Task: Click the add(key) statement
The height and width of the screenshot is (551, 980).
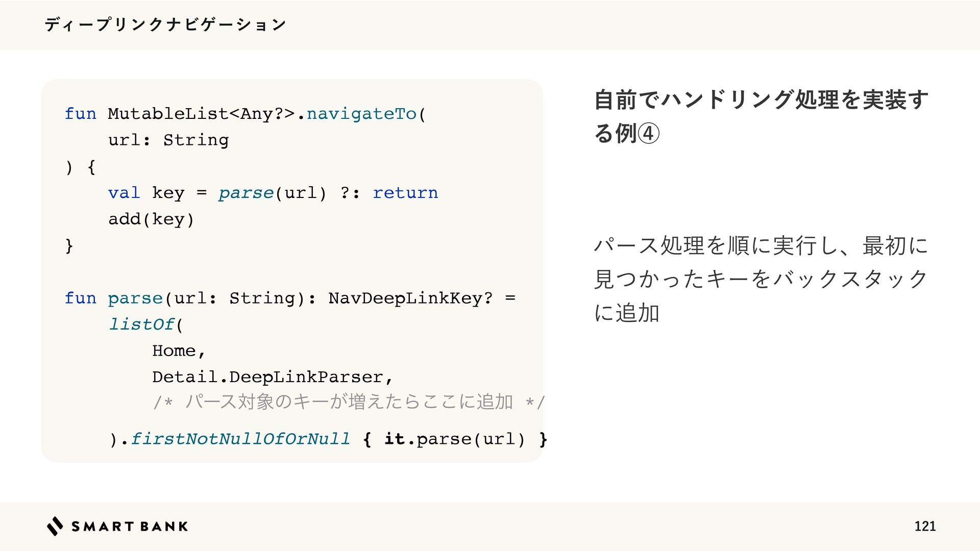Action: (x=152, y=219)
